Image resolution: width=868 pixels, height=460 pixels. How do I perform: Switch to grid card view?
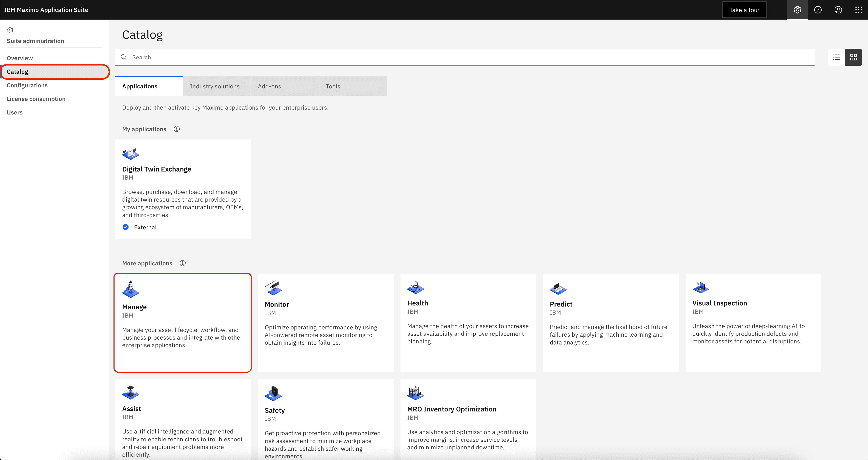pyautogui.click(x=853, y=57)
